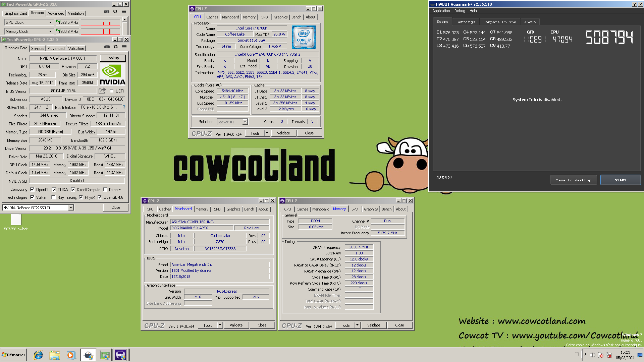The height and width of the screenshot is (362, 644).
Task: Click camera icon in back GPU-Z Sensors window
Action: pyautogui.click(x=107, y=12)
